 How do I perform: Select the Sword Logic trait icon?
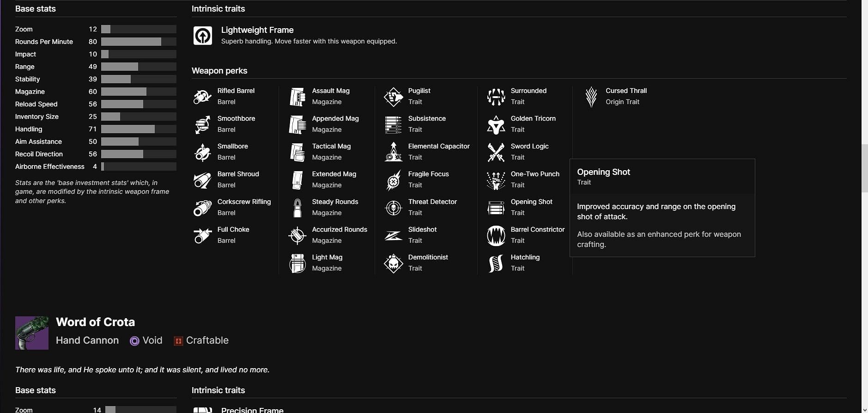(x=496, y=152)
